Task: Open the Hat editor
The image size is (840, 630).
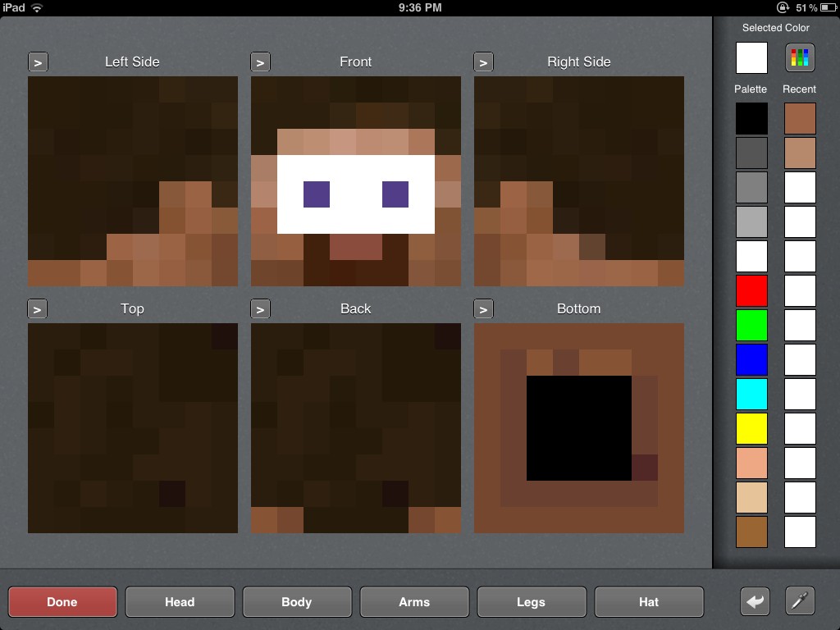Action: 649,601
